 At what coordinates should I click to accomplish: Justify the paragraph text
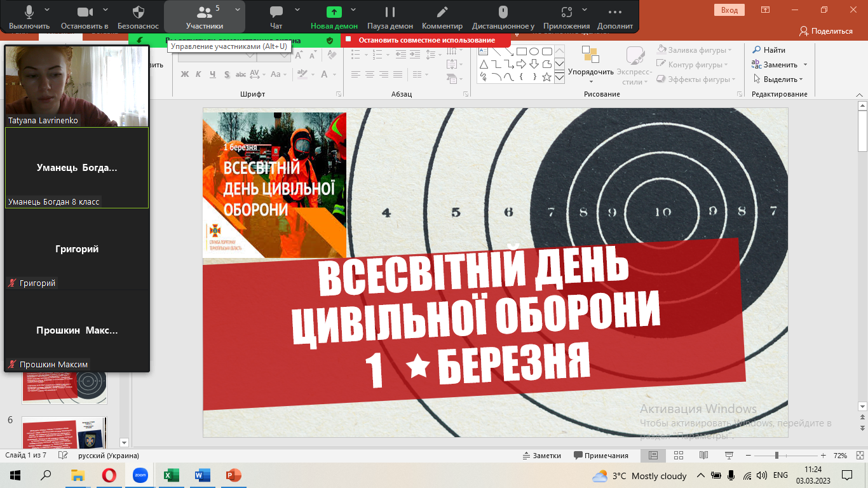coord(398,74)
